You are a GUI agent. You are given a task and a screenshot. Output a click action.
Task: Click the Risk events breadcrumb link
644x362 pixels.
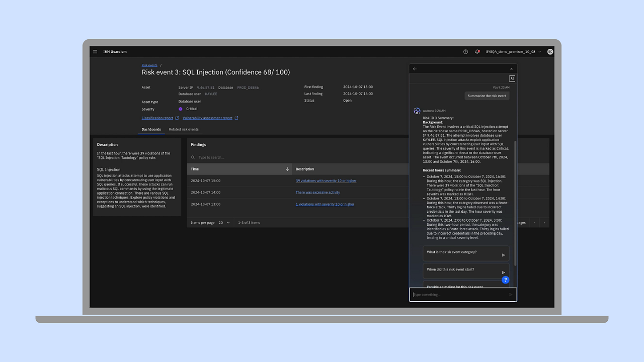pos(149,65)
